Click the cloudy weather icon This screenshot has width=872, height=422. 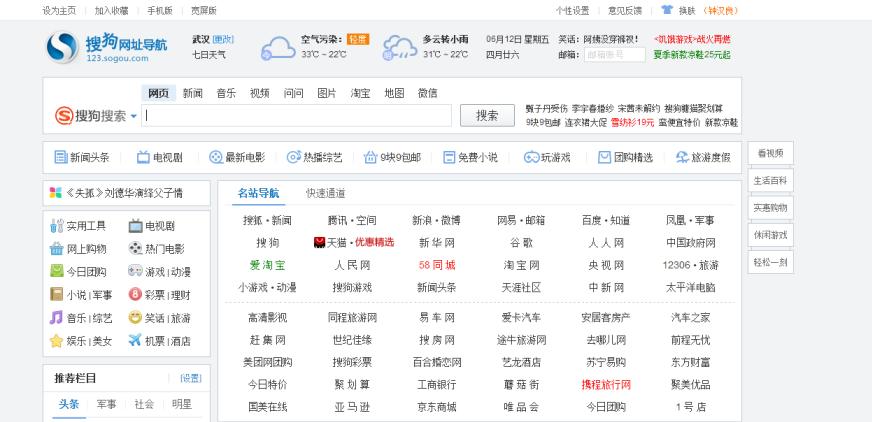pos(278,48)
